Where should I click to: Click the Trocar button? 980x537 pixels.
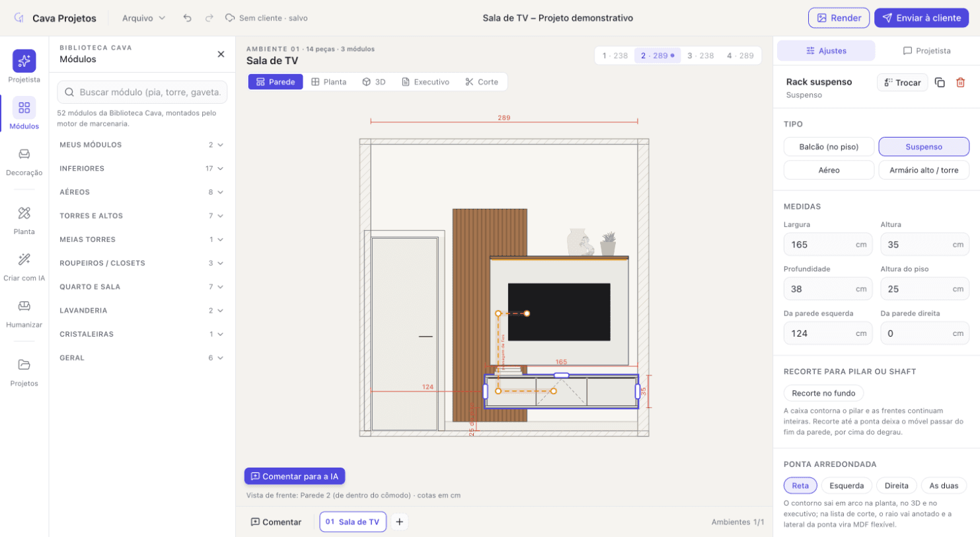tap(902, 83)
